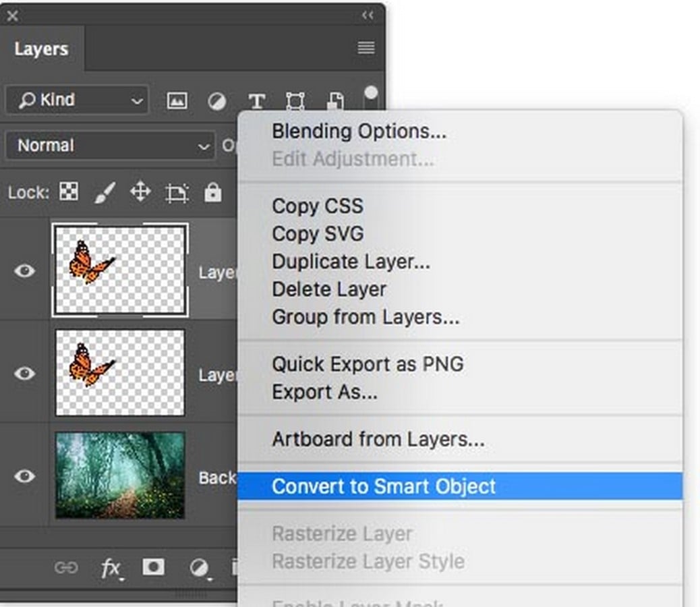This screenshot has height=607, width=700.
Task: Lock transparent pixels icon
Action: [x=69, y=192]
